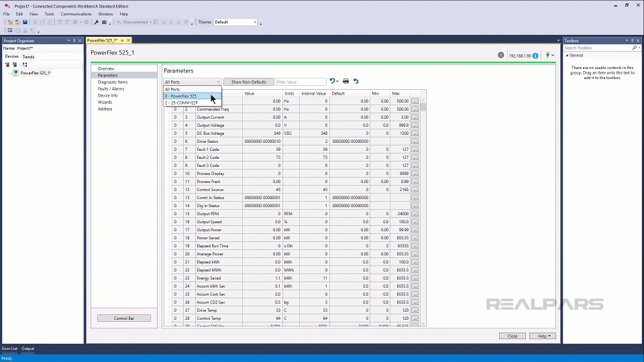Open the Overview page
644x362 pixels.
(x=106, y=68)
